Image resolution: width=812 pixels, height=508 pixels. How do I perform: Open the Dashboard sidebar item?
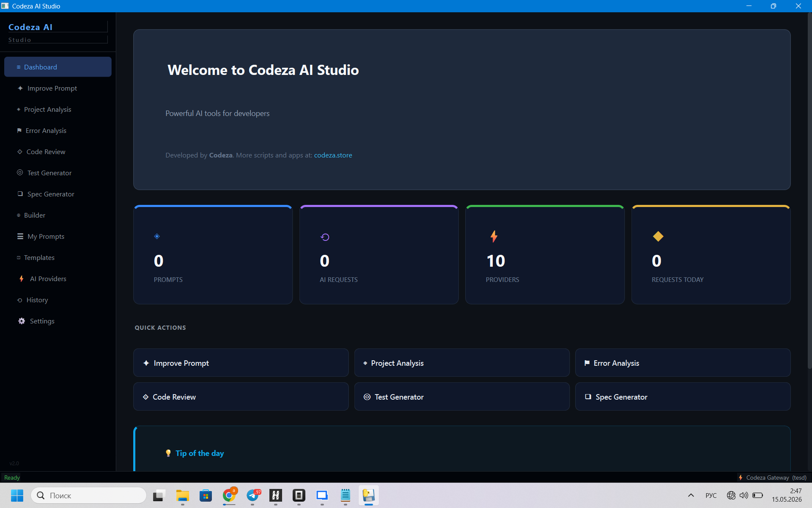(58, 67)
